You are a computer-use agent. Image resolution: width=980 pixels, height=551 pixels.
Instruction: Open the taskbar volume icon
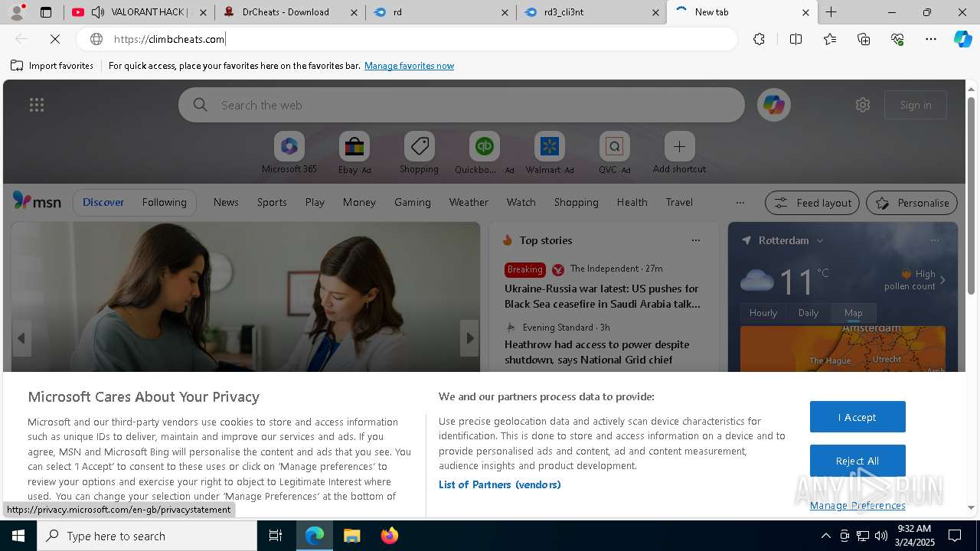[880, 536]
